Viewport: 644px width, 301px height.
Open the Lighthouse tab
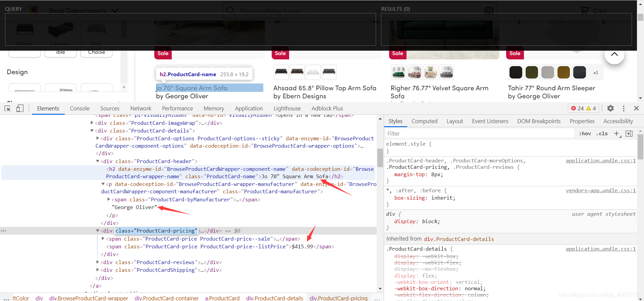click(x=287, y=108)
